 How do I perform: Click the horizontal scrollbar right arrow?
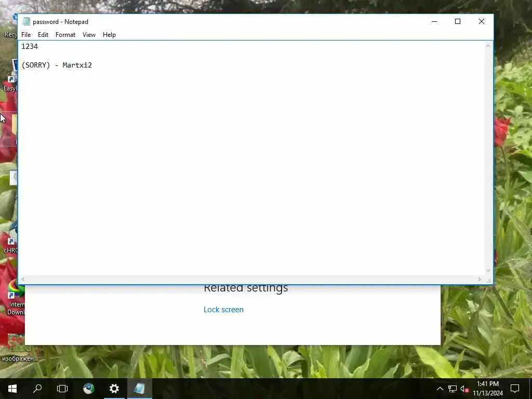(479, 279)
